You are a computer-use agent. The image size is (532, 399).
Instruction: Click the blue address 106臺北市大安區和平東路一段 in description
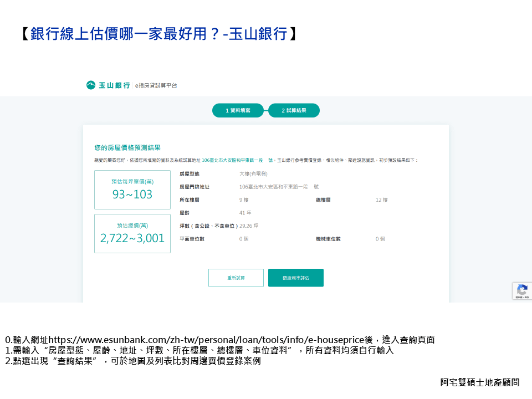tap(232, 160)
